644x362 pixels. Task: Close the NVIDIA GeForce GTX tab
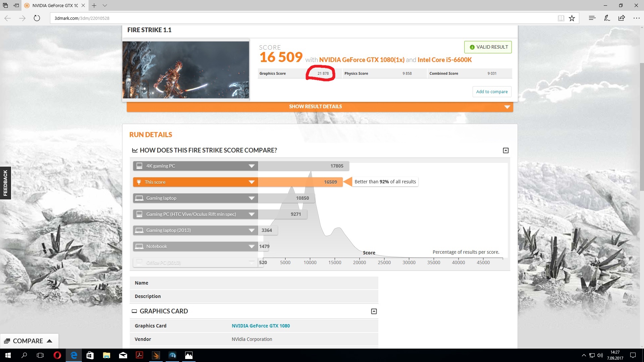tap(83, 5)
